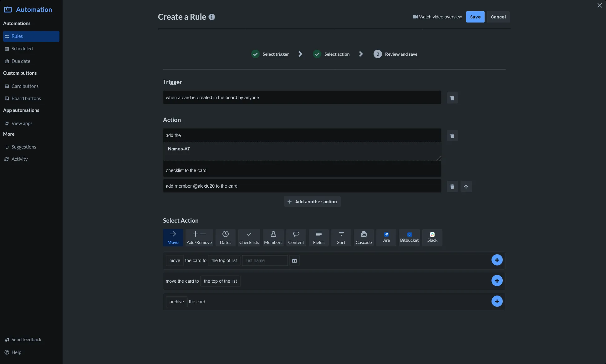Click the List name input field
This screenshot has height=364, width=606.
(x=265, y=260)
